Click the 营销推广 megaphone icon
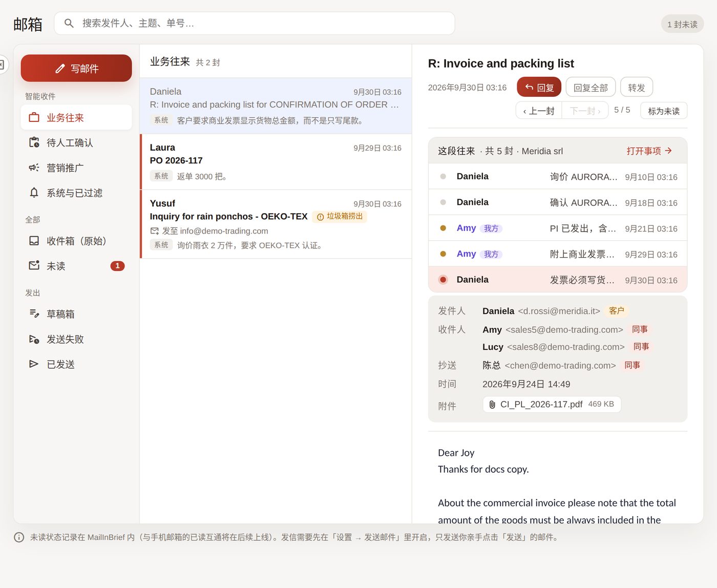 pos(34,167)
